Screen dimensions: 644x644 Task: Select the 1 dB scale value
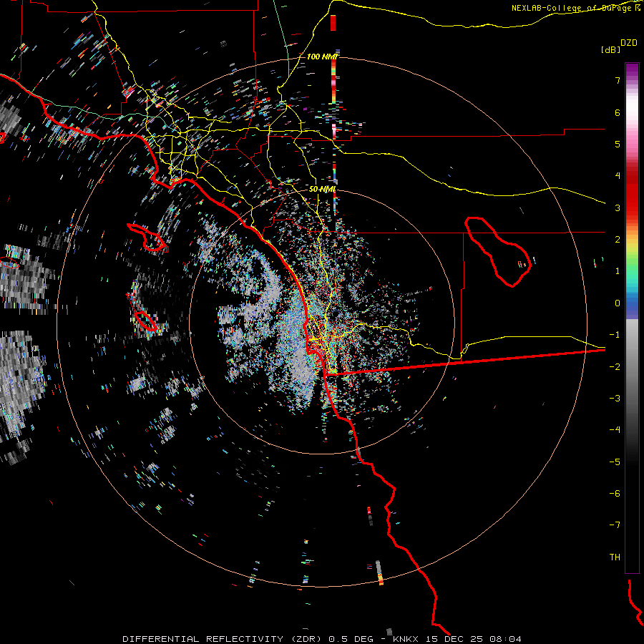click(x=618, y=271)
